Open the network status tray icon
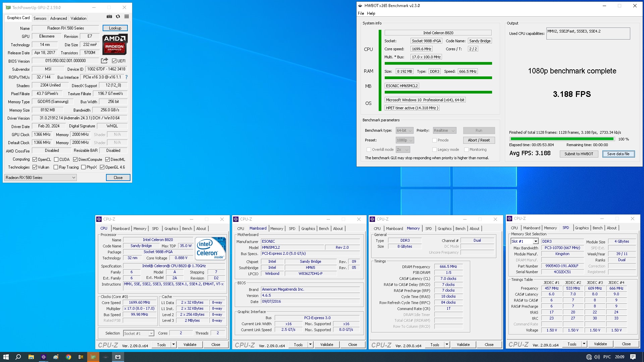The height and width of the screenshot is (362, 644). (589, 357)
